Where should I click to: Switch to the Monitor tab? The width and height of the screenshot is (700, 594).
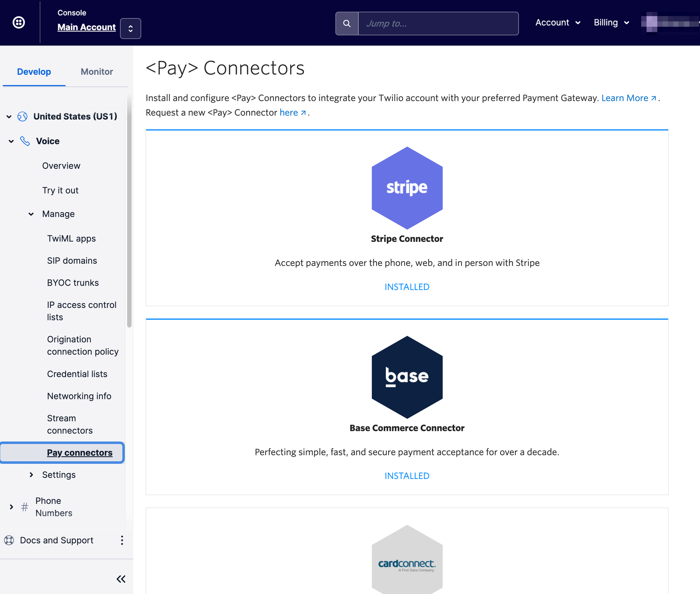96,72
